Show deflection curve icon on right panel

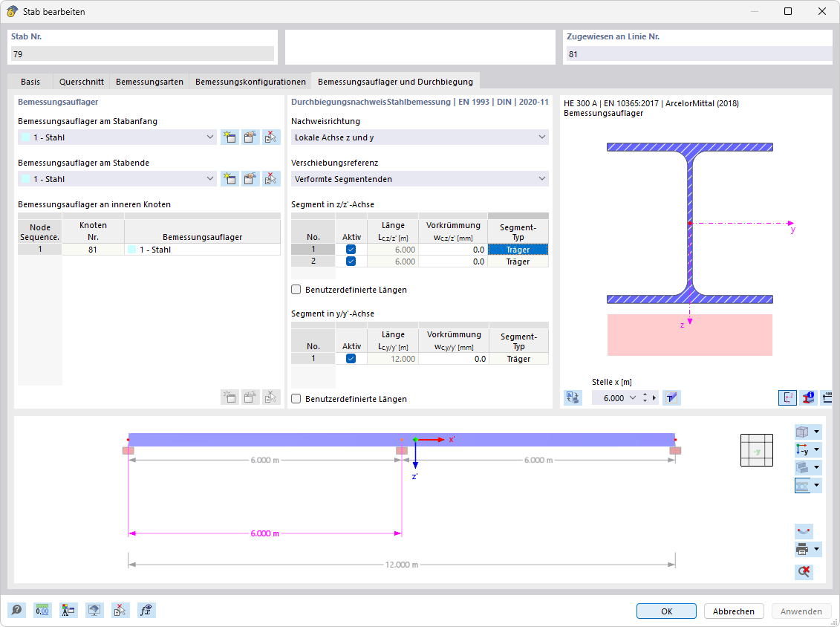click(x=804, y=531)
